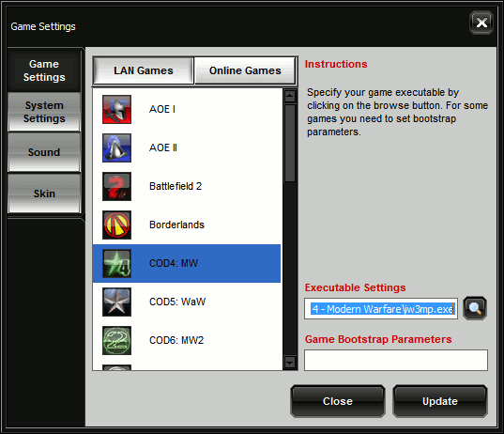Open the Game Settings sidebar tab
This screenshot has width=504, height=434.
coord(44,70)
